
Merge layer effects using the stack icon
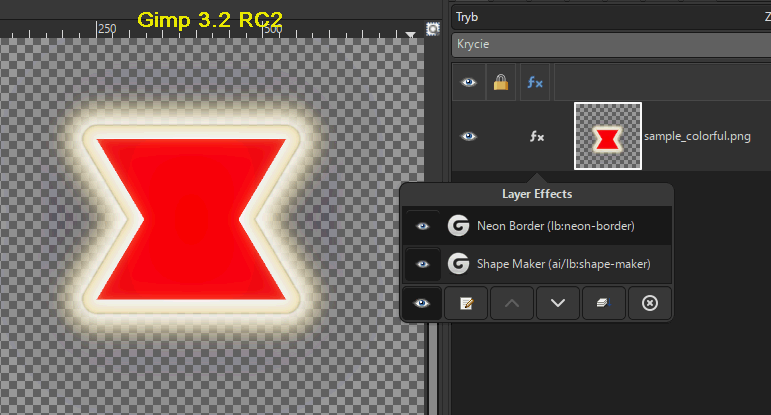point(603,303)
